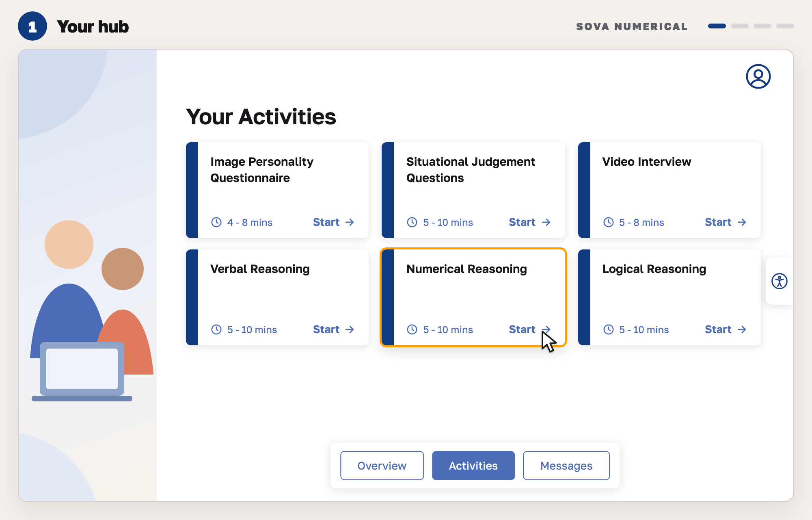Click the clock icon on Video Interview card
The width and height of the screenshot is (812, 520).
tap(608, 222)
